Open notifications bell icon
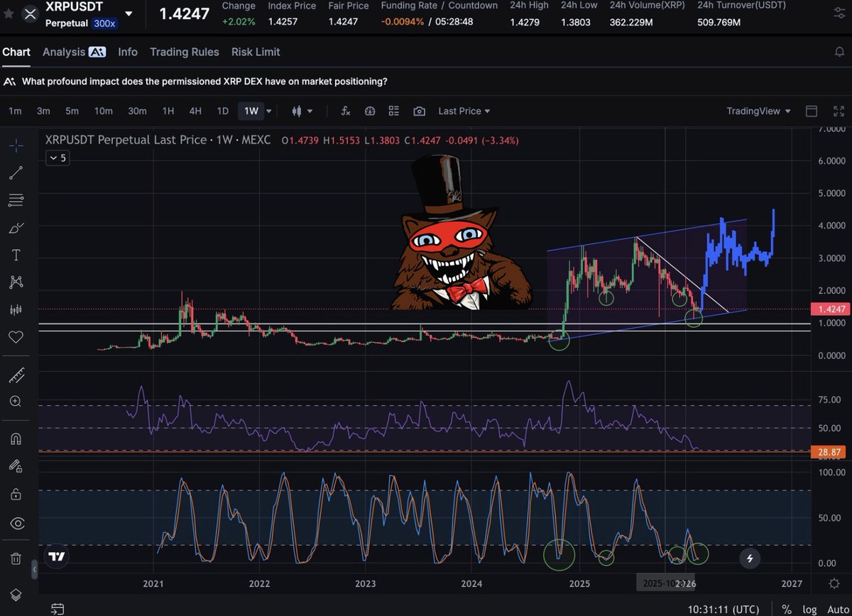The width and height of the screenshot is (852, 616). [839, 52]
